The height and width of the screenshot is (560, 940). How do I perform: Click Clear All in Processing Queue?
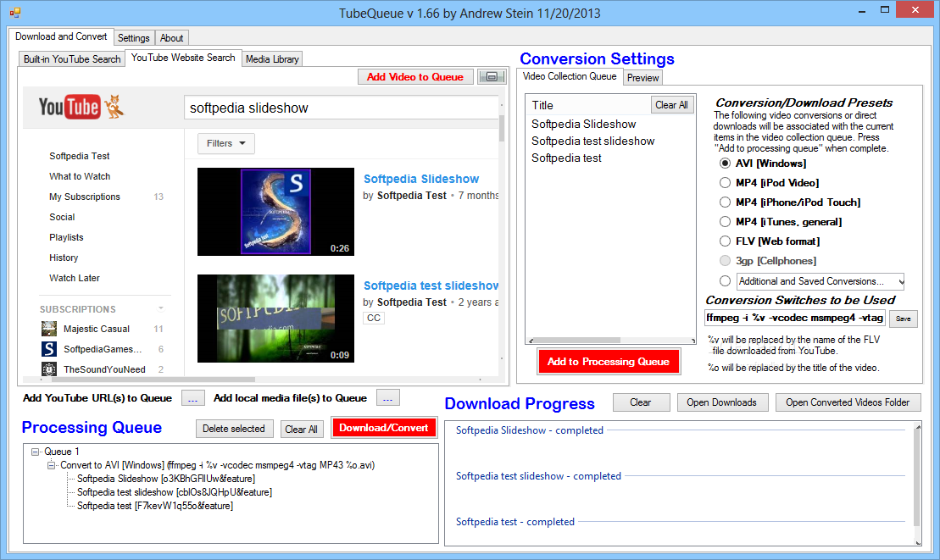[x=301, y=430]
